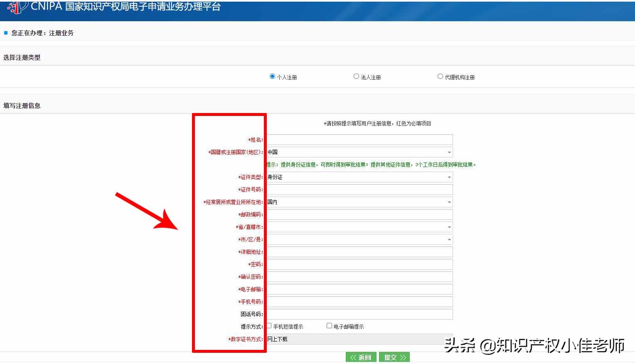Click the green 返回 button
The height and width of the screenshot is (364, 635).
tap(361, 357)
